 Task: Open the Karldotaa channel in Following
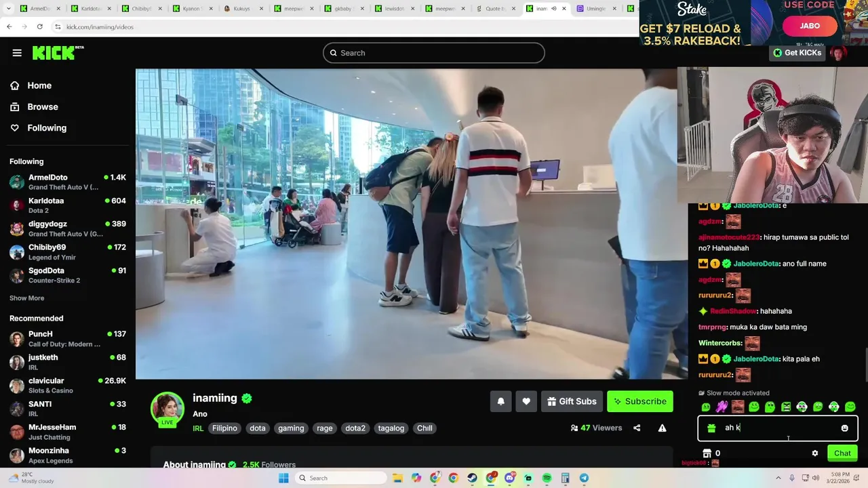click(x=68, y=205)
